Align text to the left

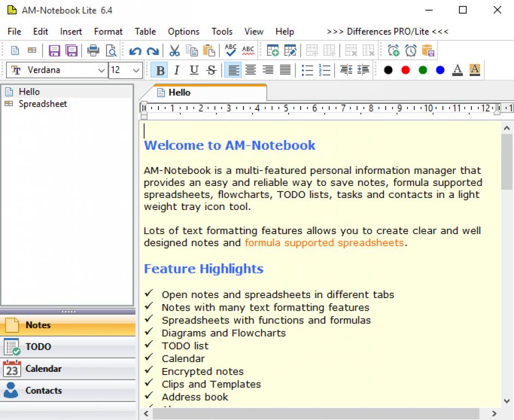point(233,70)
